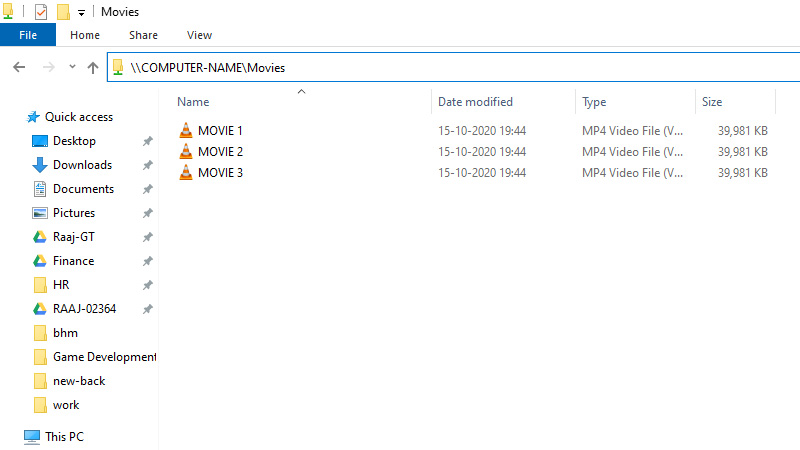
Task: Open the RAAJ-02364 Google Drive folder
Action: pos(84,309)
